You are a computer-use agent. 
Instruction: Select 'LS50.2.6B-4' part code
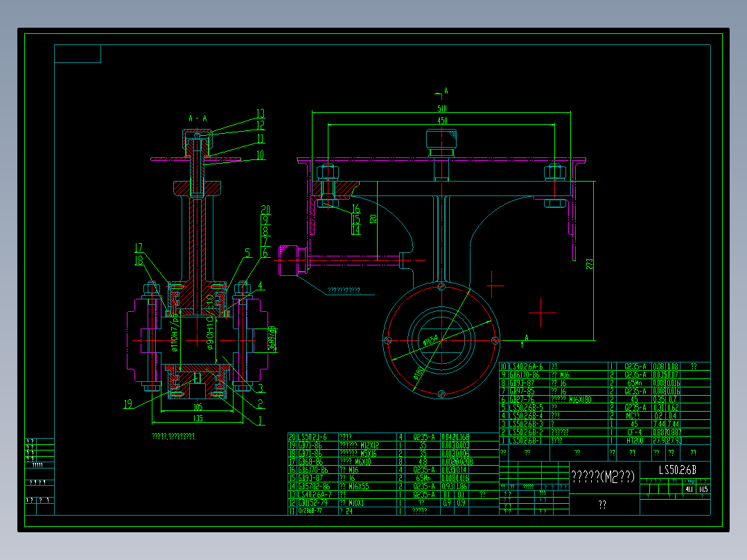tap(526, 416)
